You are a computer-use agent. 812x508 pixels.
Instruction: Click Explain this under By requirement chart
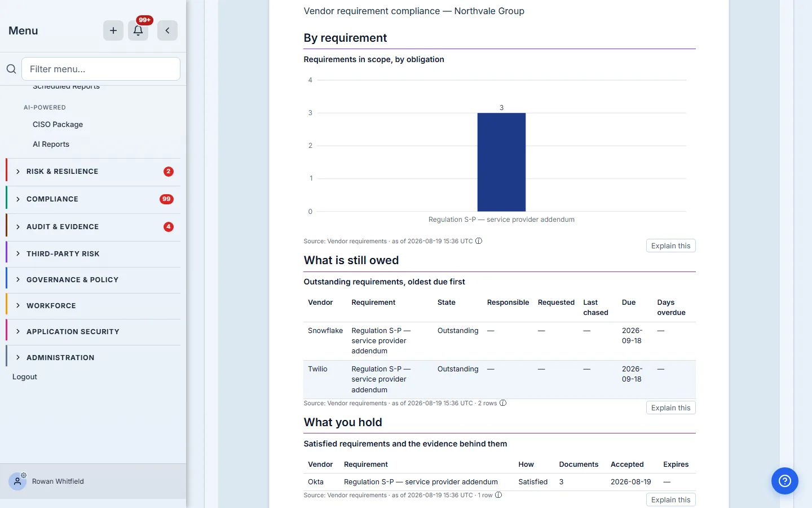pos(670,246)
